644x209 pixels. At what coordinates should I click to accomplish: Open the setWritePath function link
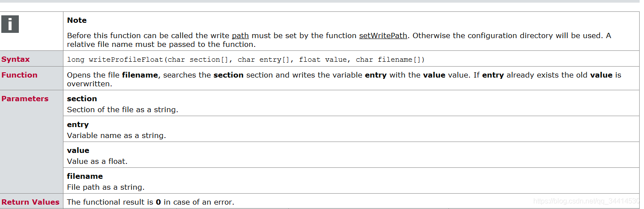click(383, 35)
